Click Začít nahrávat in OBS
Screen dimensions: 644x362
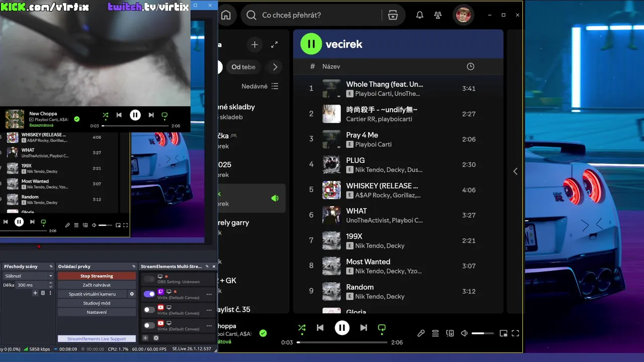pyautogui.click(x=97, y=285)
